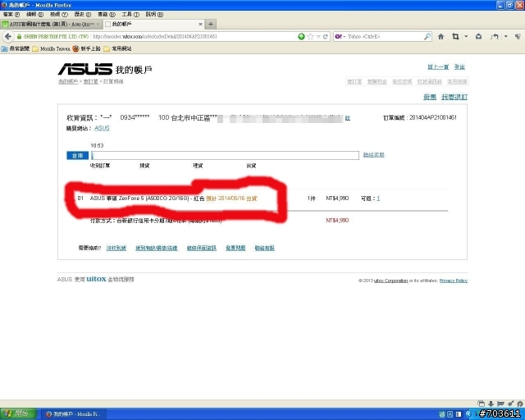The width and height of the screenshot is (525, 420).
Task: Click the curved arrow toolbar icon
Action: pyautogui.click(x=495, y=37)
